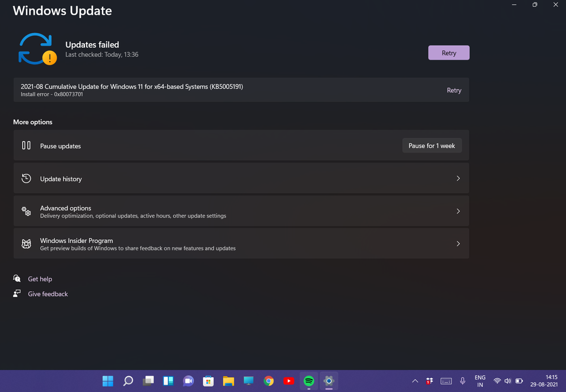Click the Update history clock icon
The height and width of the screenshot is (392, 566).
tap(26, 178)
